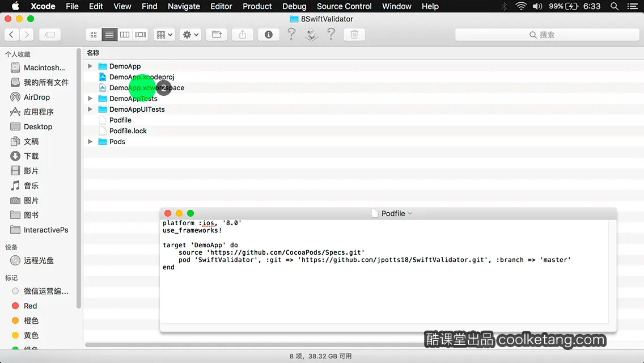The image size is (644, 363).
Task: Open the File menu
Action: coord(73,6)
